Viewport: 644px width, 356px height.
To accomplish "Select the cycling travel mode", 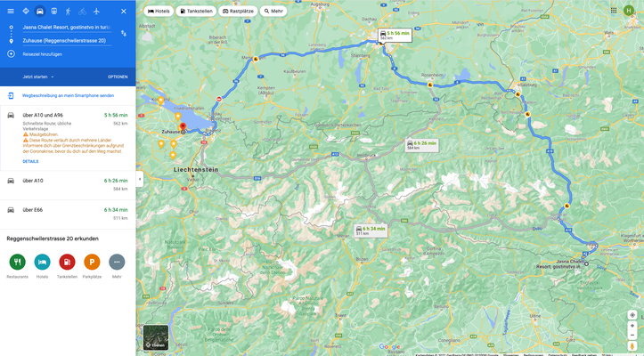I will click(x=82, y=11).
